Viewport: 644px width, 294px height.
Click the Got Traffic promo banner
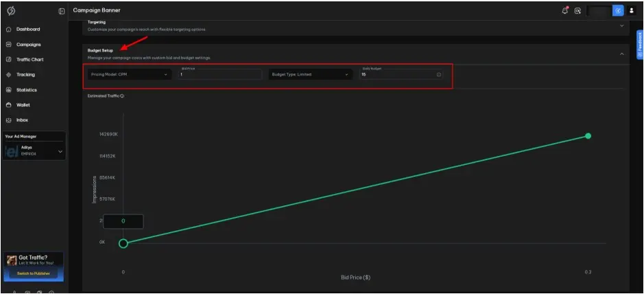(x=34, y=267)
